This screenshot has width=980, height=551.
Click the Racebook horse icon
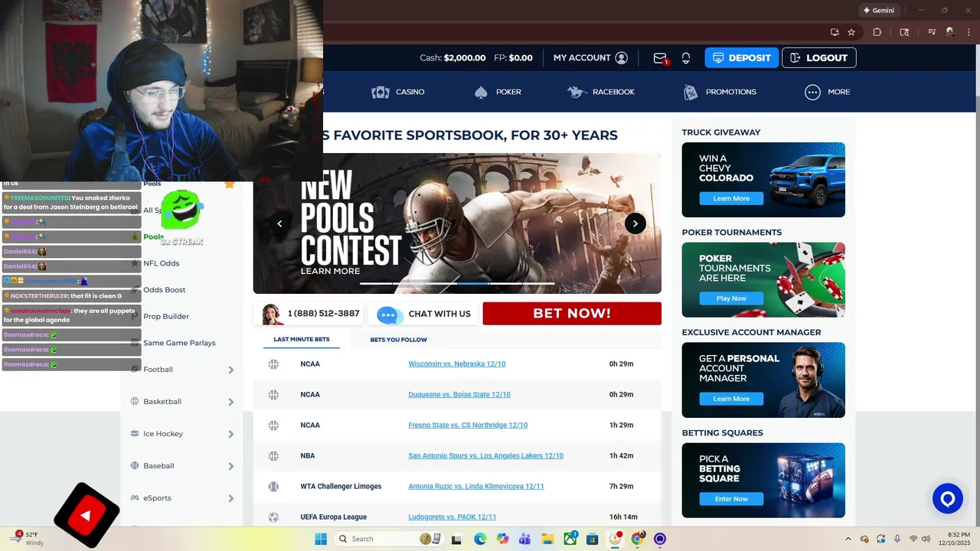[577, 92]
